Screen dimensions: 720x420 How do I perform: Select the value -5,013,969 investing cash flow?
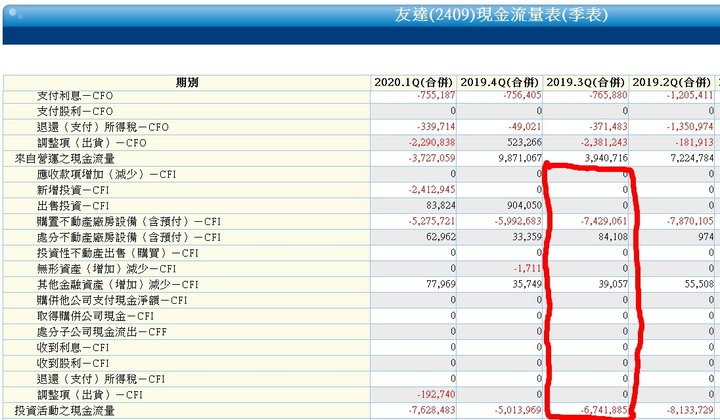click(x=518, y=410)
